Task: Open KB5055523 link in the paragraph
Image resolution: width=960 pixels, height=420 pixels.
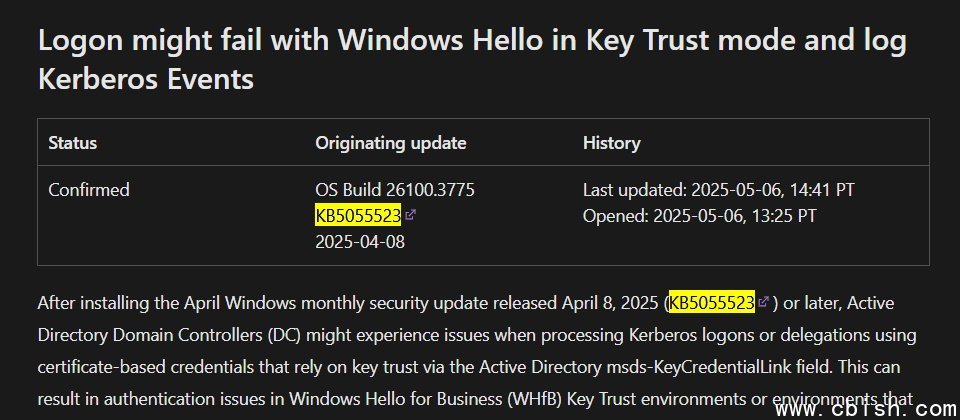Action: tap(711, 303)
